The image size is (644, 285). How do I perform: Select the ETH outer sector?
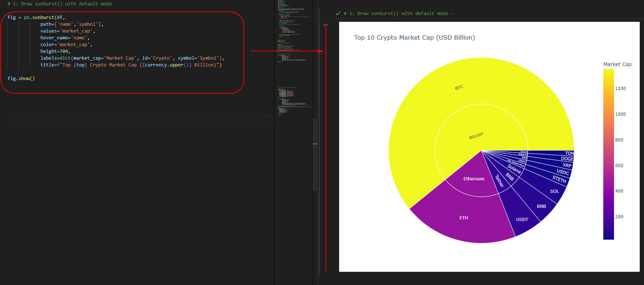pos(463,217)
